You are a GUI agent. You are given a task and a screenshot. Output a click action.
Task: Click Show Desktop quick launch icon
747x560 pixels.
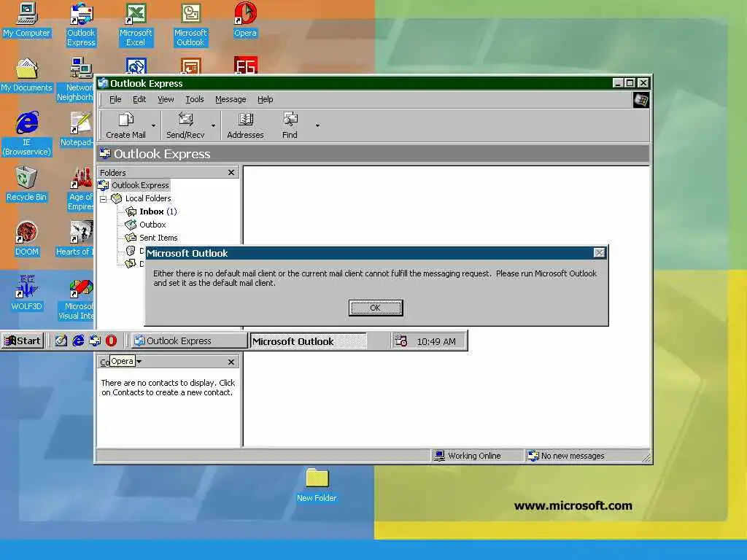tap(61, 341)
